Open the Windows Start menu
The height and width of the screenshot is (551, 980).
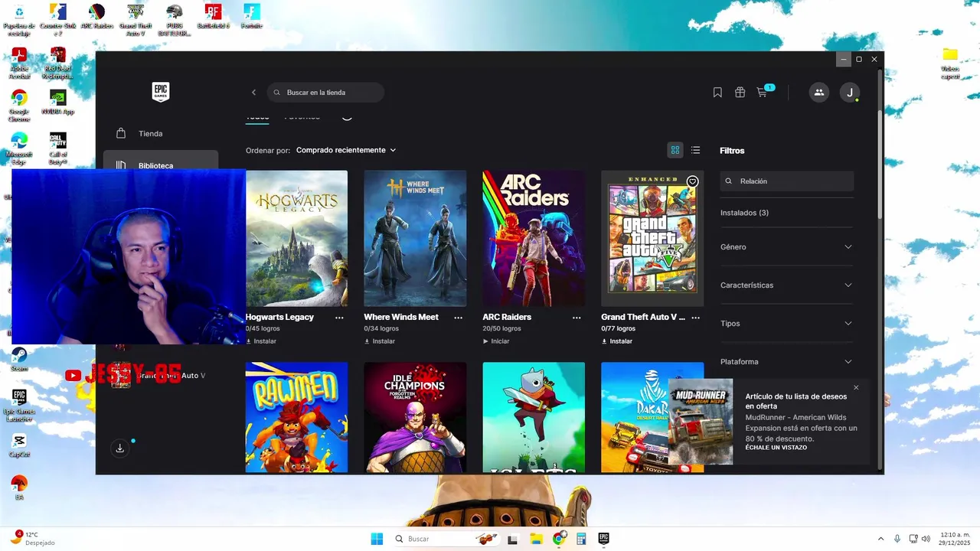coord(377,539)
